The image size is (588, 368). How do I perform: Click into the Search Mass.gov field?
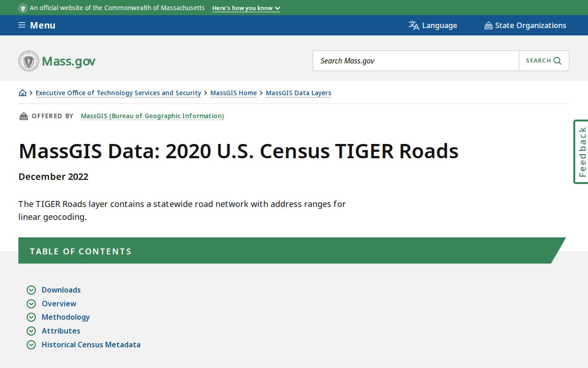(x=416, y=61)
